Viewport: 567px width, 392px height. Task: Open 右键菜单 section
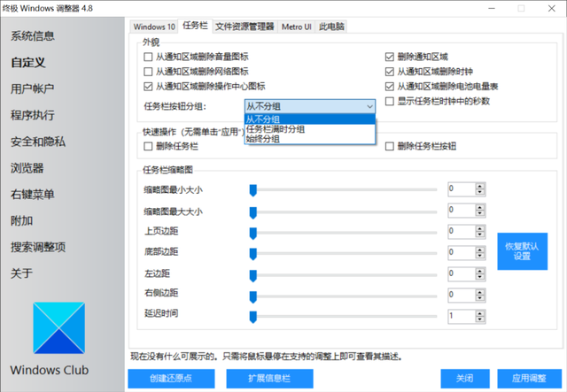33,194
